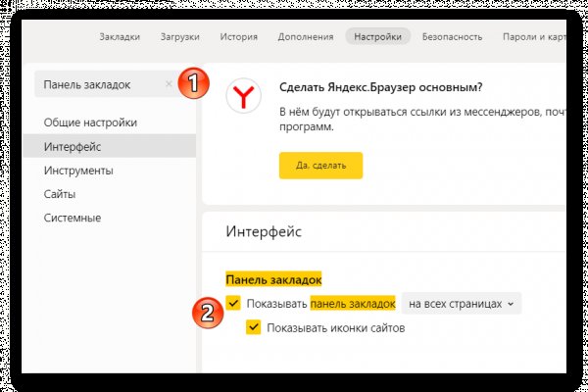Open the 'Системные' settings section
Screen dimensions: 588x392
(73, 218)
